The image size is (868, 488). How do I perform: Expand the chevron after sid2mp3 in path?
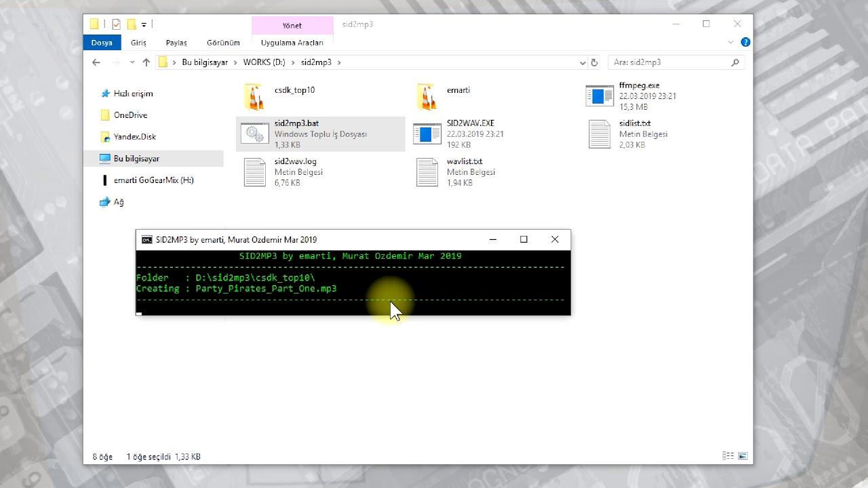click(339, 62)
